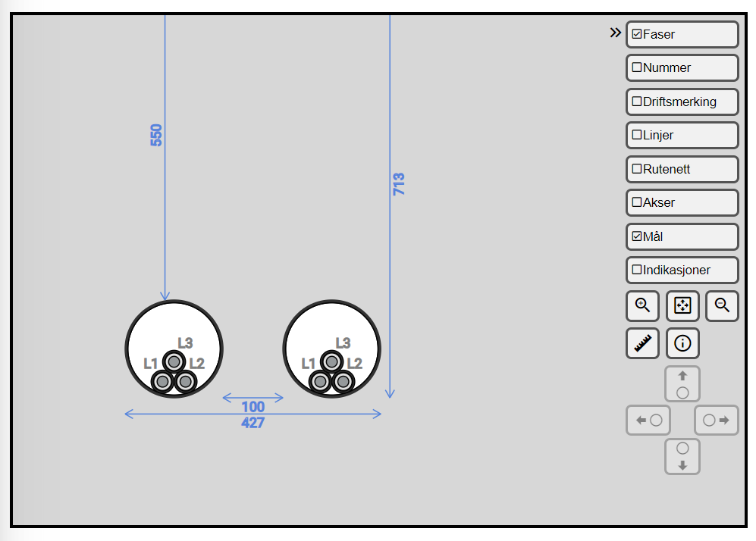Pan view up with arrow button
756x541 pixels.
tap(682, 384)
